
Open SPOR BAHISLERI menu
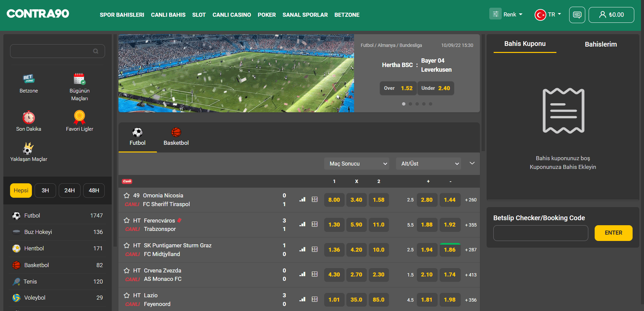(122, 15)
